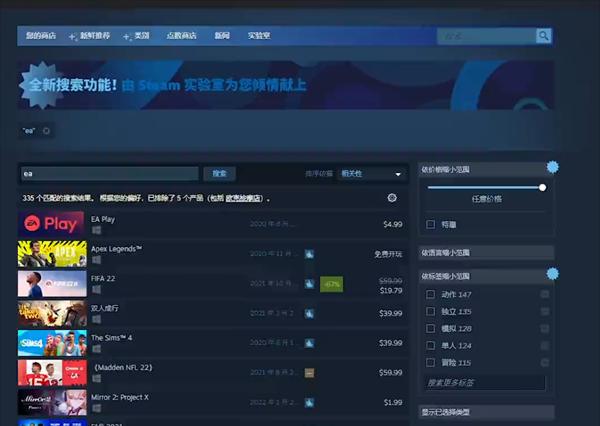Open the 新闻 news tab
The height and width of the screenshot is (426, 600).
(x=222, y=36)
